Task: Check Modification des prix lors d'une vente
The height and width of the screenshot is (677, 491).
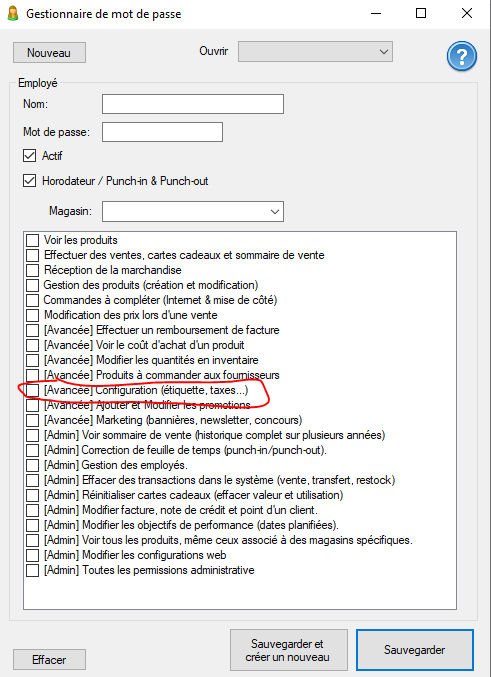Action: pyautogui.click(x=32, y=315)
